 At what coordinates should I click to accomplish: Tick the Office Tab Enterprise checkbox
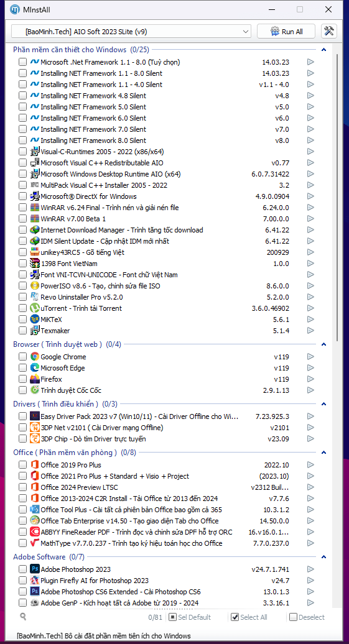22,521
